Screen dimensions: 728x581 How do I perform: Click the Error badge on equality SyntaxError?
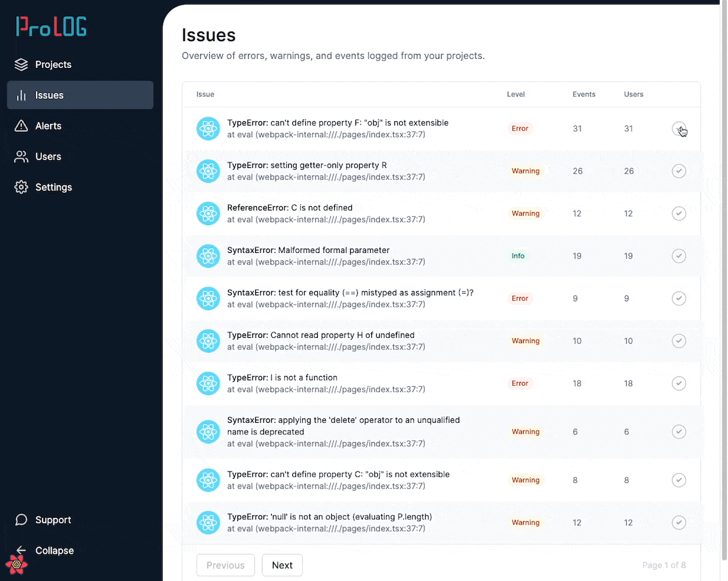click(x=520, y=298)
